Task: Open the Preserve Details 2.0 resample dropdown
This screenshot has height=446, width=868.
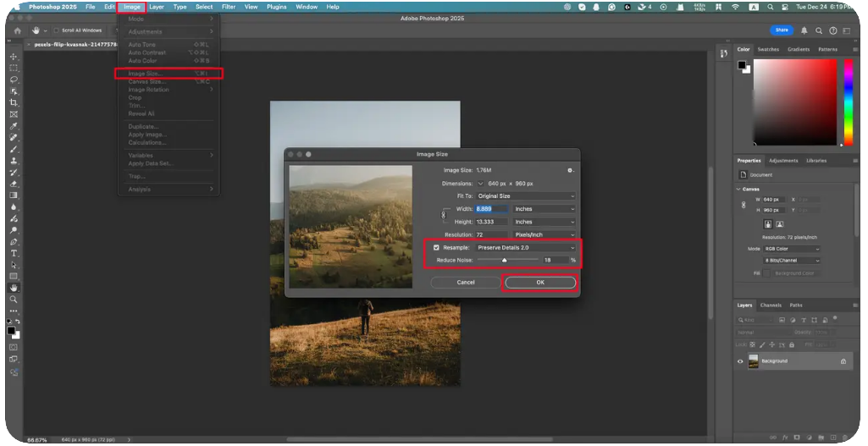Action: click(x=526, y=247)
